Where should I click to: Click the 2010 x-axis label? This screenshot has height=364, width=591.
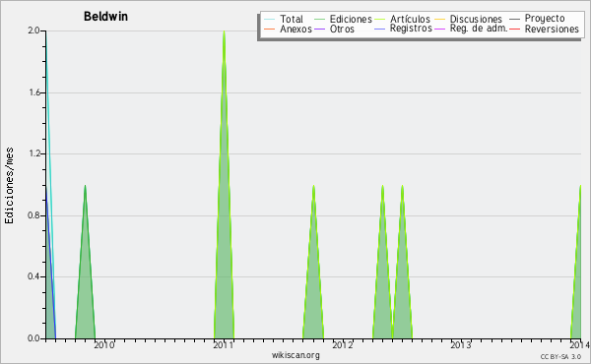coord(104,345)
